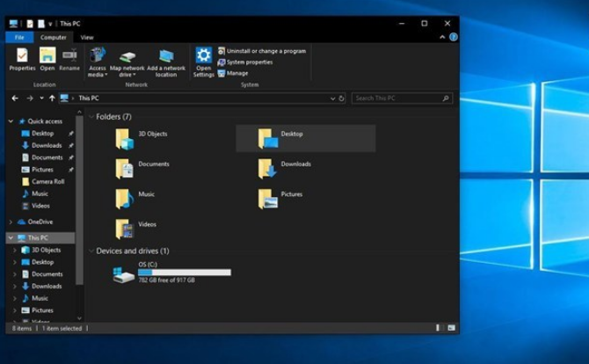Open the recent locations dropdown

pos(41,98)
